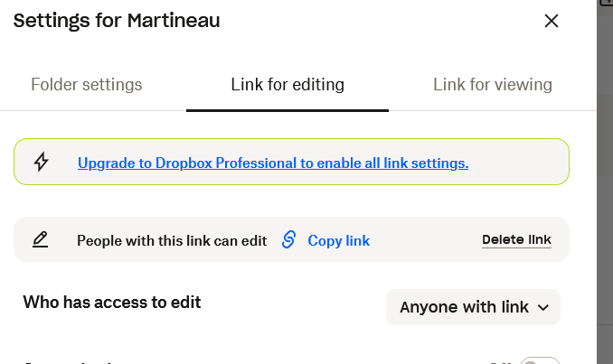The width and height of the screenshot is (613, 364).
Task: Click the vertical scrollbar on the right
Action: click(604, 181)
